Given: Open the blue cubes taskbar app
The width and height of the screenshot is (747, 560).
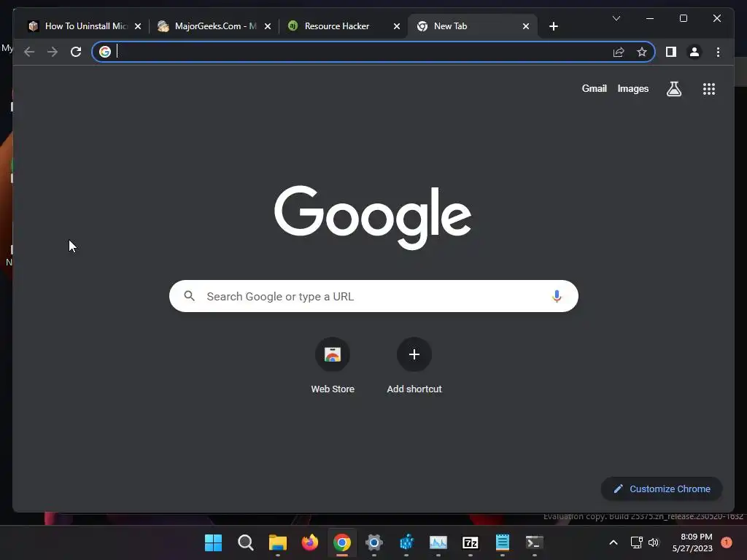Looking at the screenshot, I should click(x=406, y=542).
